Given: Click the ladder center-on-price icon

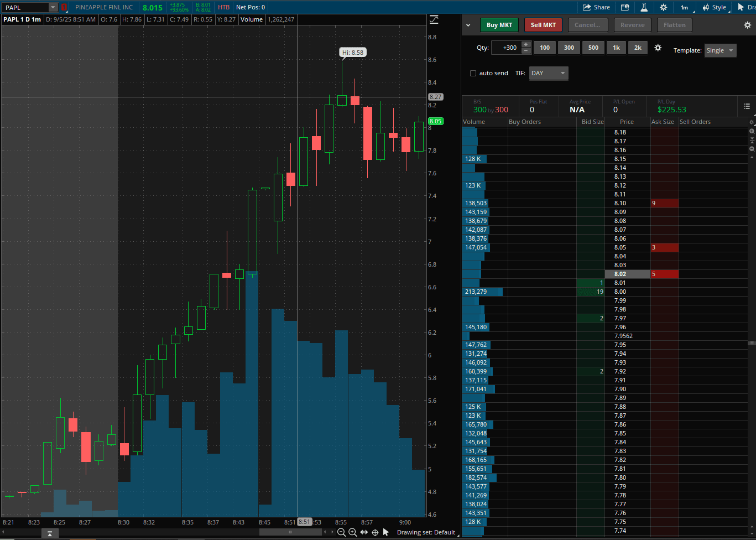Looking at the screenshot, I should [752, 140].
